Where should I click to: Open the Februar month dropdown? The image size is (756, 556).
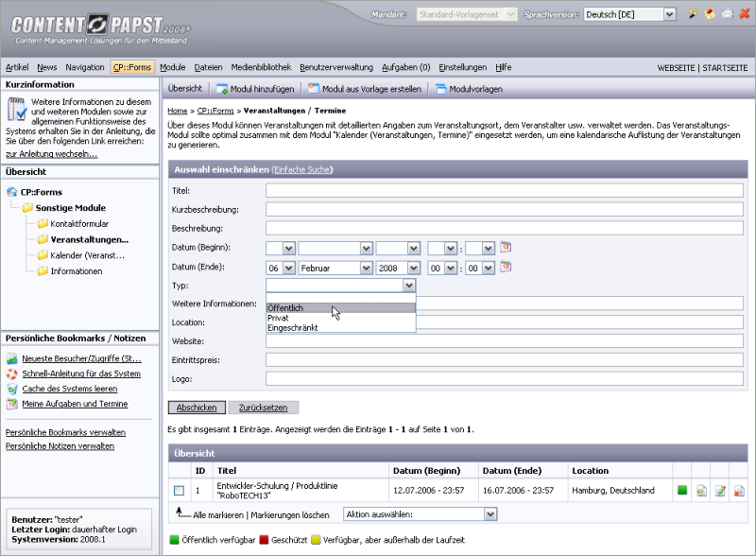335,268
